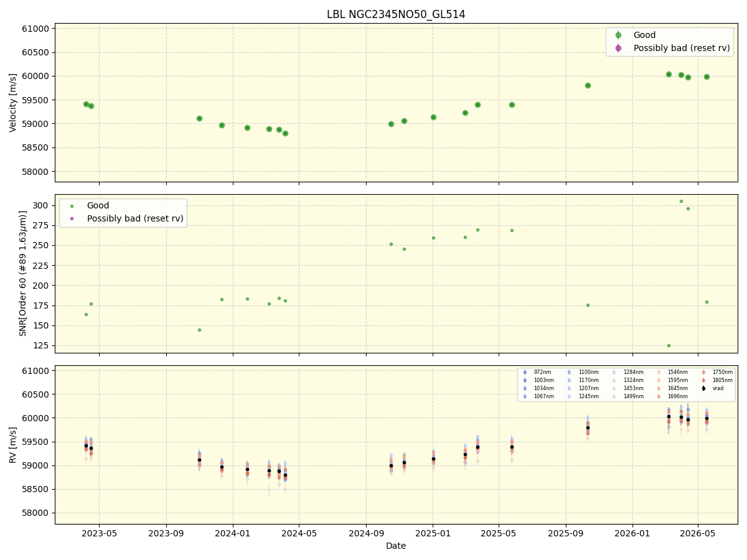Click the 1805nm legend entry
This screenshot has height=560, width=747.
(723, 380)
